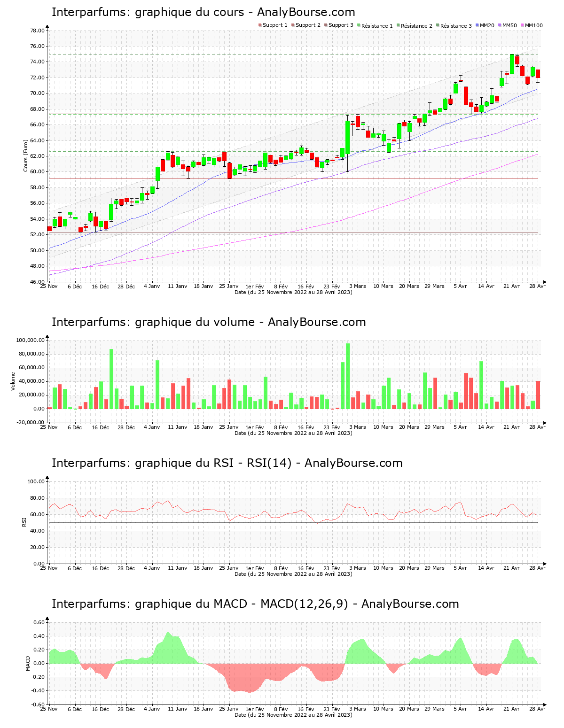Click the 'Volume' vertical axis label
The width and height of the screenshot is (564, 728).
point(13,381)
